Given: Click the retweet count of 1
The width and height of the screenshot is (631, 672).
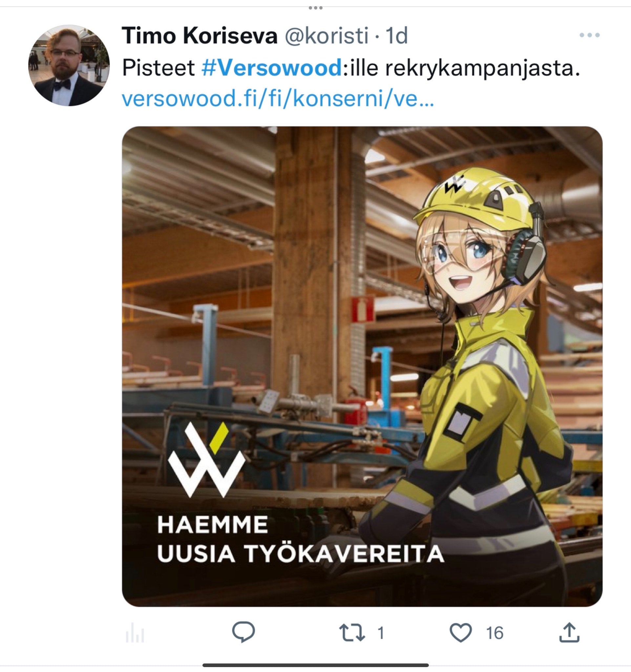Looking at the screenshot, I should (381, 633).
